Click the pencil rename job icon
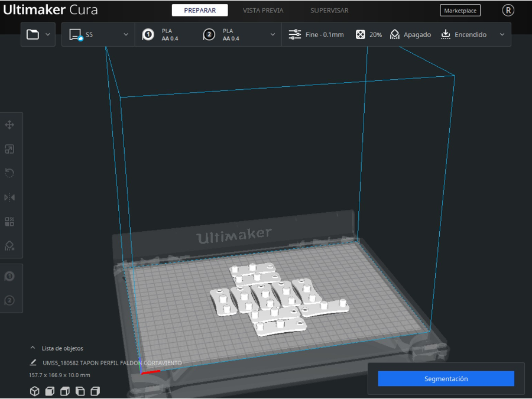Screen dimensions: 532x399 [x=33, y=363]
